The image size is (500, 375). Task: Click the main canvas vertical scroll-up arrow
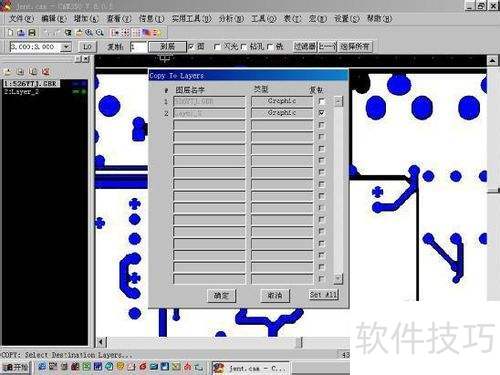coord(492,60)
